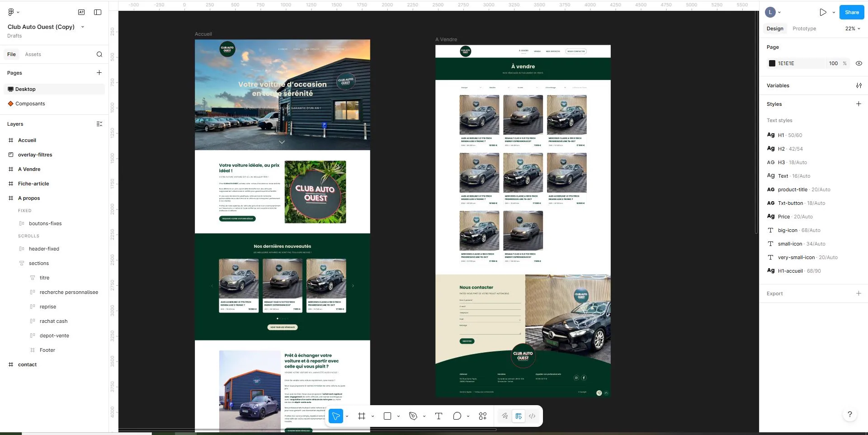
Task: Open the zoom level 22% dropdown
Action: [x=852, y=28]
